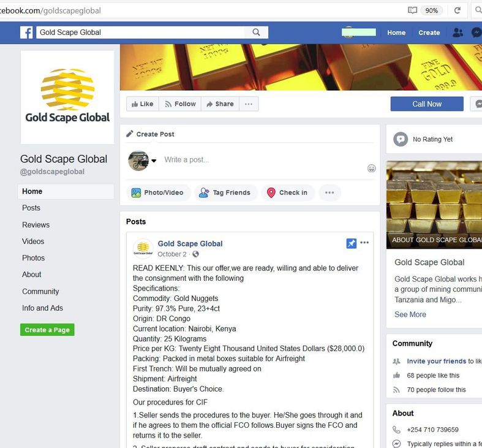Image resolution: width=482 pixels, height=448 pixels.
Task: Like the Gold Scape Global page
Action: [142, 104]
